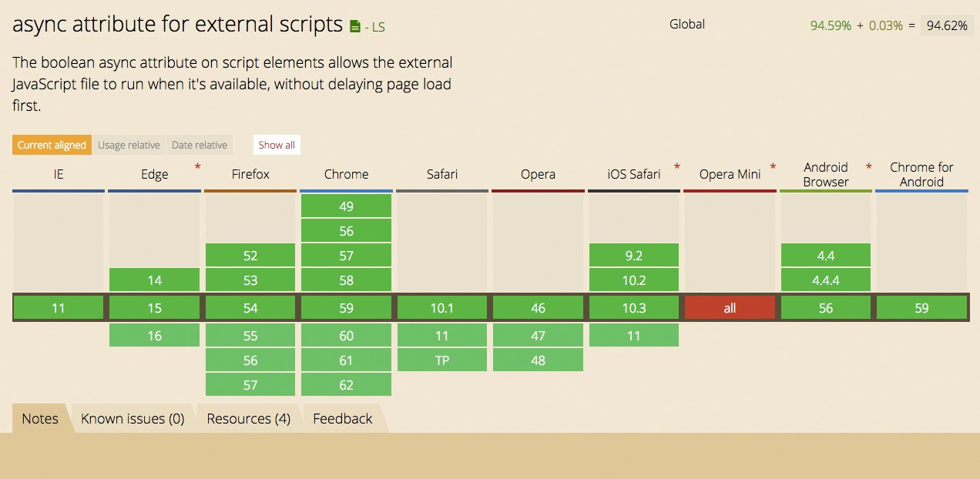Click the asterisk beside iOS Safari
This screenshot has width=980, height=479.
[676, 166]
